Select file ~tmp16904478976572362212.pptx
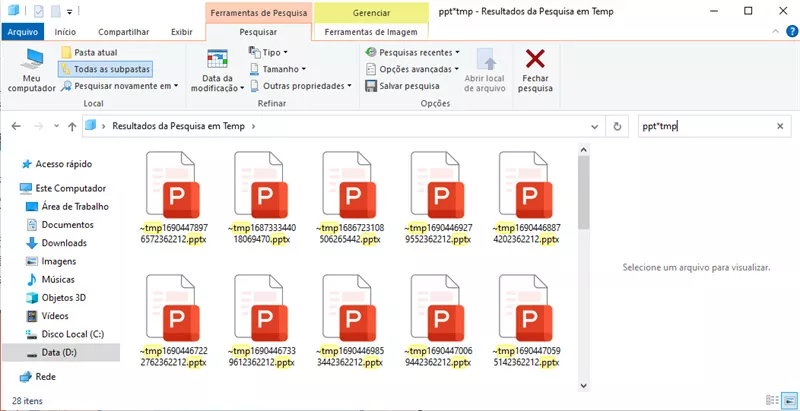 point(173,198)
